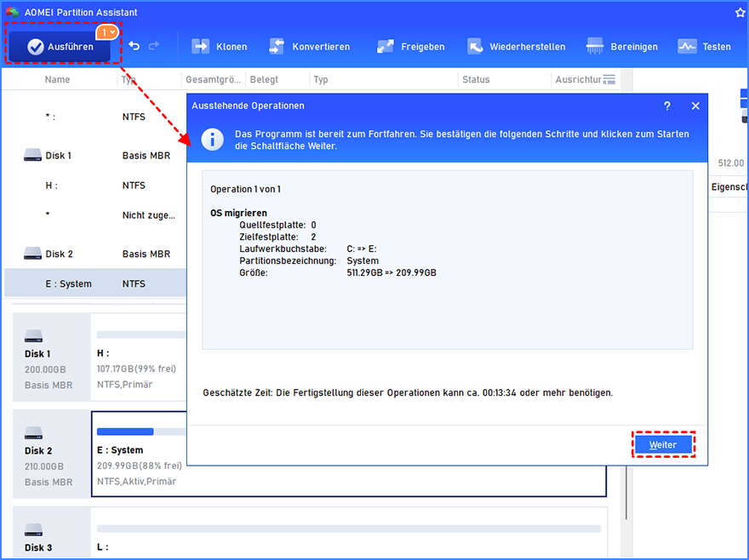The height and width of the screenshot is (560, 749).
Task: Redo the operation via the arrow icon
Action: [154, 46]
